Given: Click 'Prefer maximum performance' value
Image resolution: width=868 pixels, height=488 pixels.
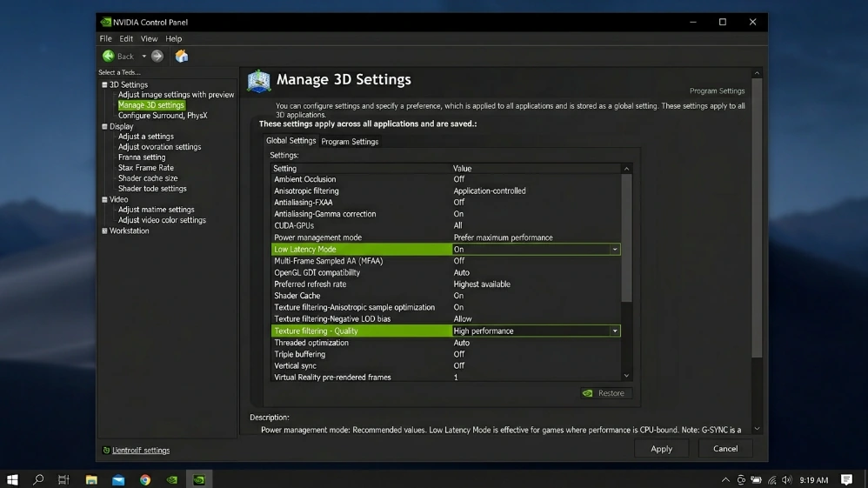Looking at the screenshot, I should (x=503, y=237).
